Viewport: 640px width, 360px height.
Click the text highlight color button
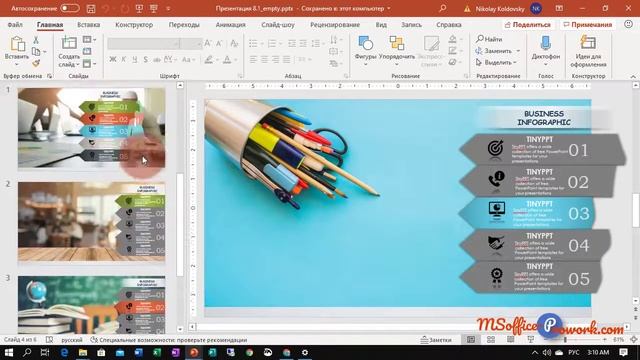[209, 60]
